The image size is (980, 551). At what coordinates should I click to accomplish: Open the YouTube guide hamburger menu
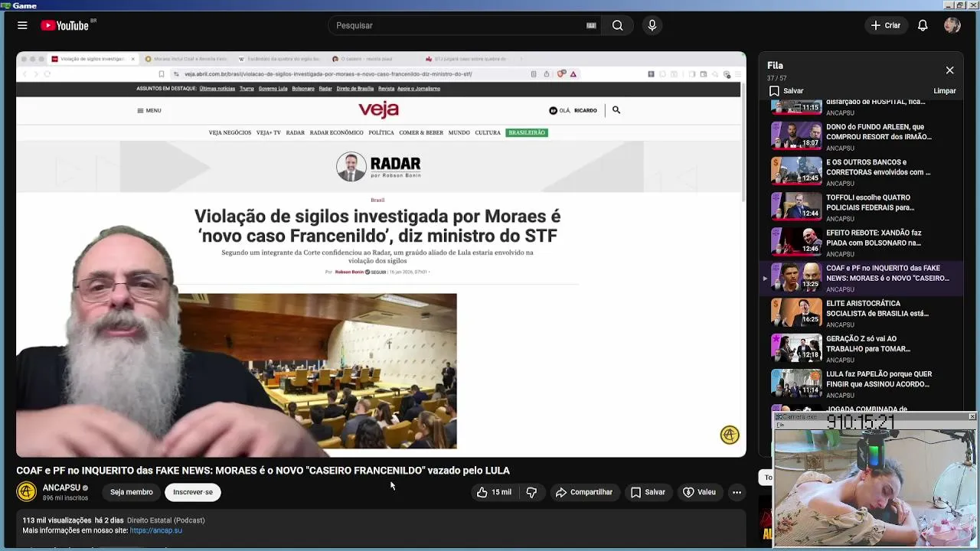pos(22,25)
